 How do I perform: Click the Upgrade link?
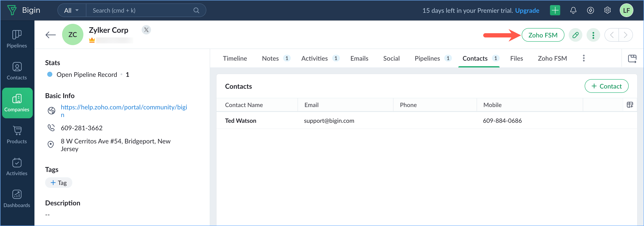tap(527, 10)
